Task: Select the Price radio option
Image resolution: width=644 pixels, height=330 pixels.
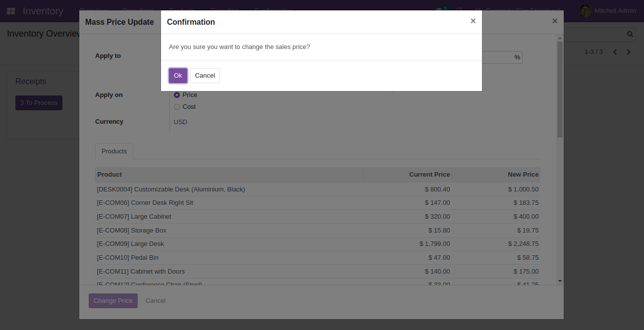Action: pyautogui.click(x=177, y=95)
